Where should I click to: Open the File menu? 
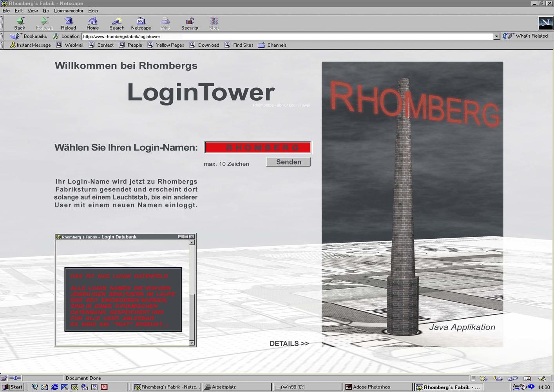click(6, 11)
